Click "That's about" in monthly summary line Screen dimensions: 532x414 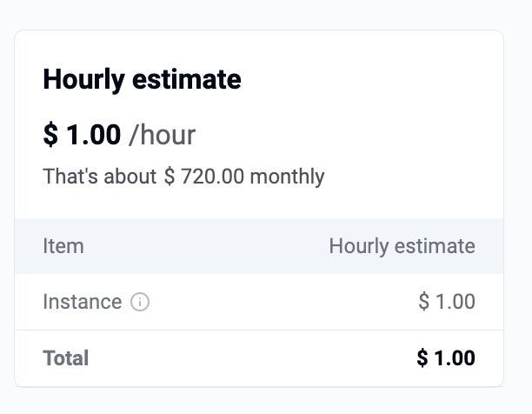(100, 177)
